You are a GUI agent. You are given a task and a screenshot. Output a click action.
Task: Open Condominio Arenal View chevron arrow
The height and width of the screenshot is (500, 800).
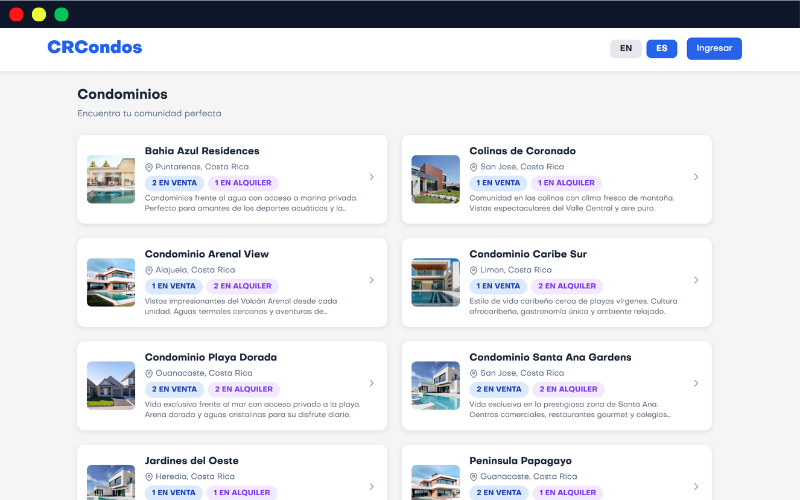point(371,280)
